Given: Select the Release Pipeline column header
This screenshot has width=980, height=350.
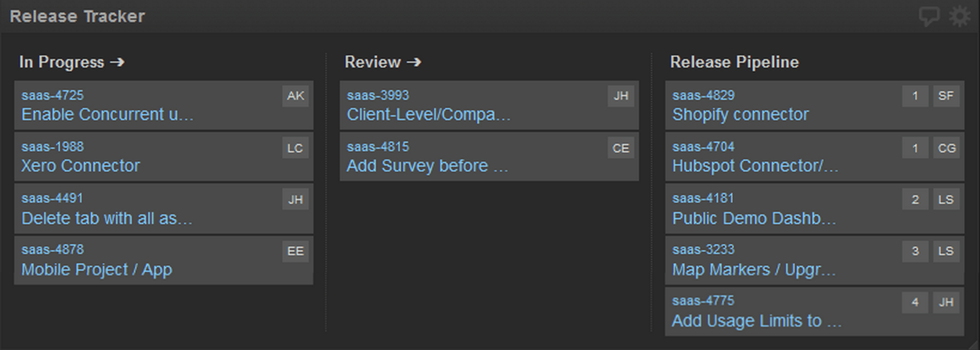Looking at the screenshot, I should click(734, 62).
